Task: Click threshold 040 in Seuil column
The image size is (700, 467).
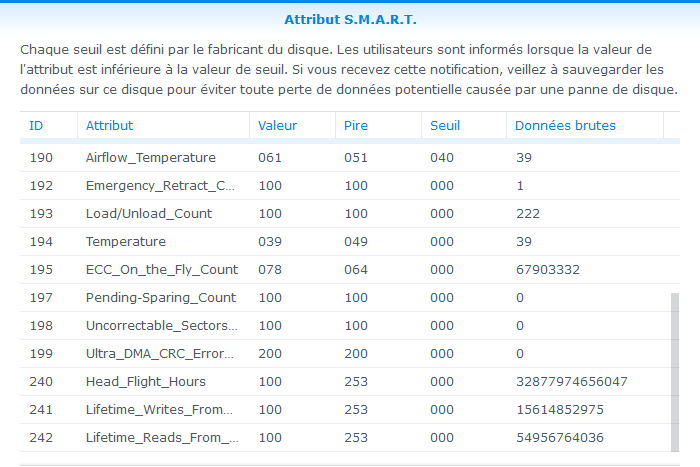Action: (442, 158)
